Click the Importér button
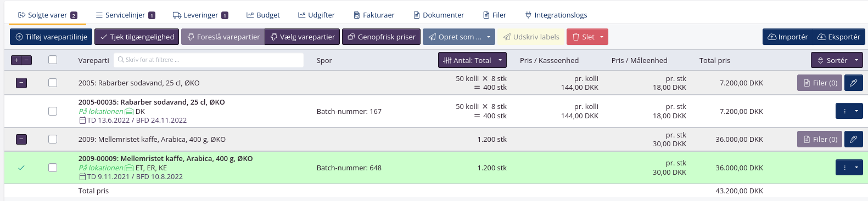The height and width of the screenshot is (201, 868). pos(787,37)
